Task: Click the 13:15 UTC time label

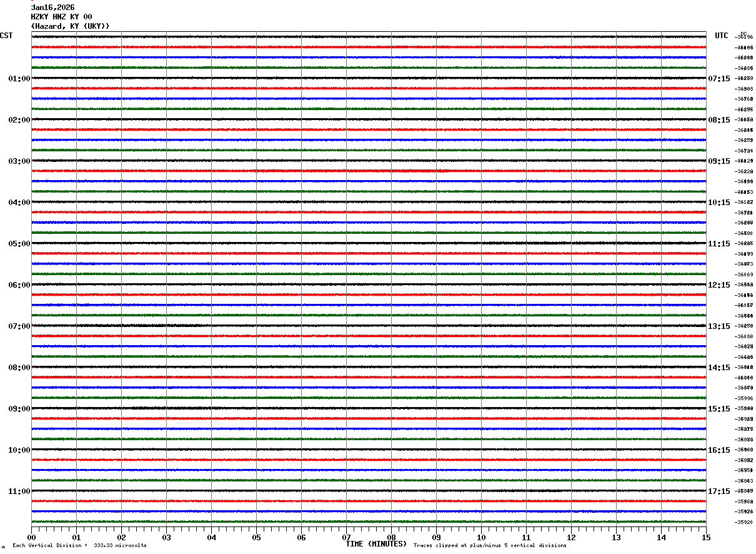Action: tap(719, 326)
